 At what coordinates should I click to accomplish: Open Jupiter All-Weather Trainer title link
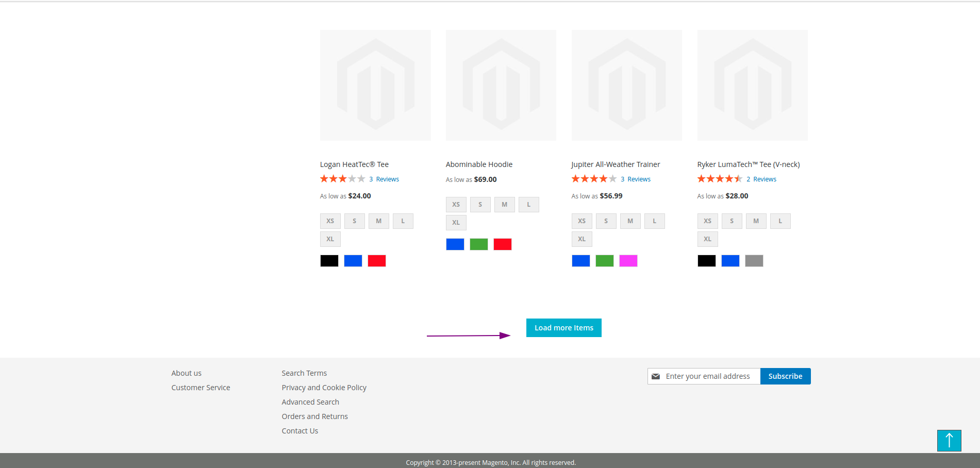tap(616, 164)
